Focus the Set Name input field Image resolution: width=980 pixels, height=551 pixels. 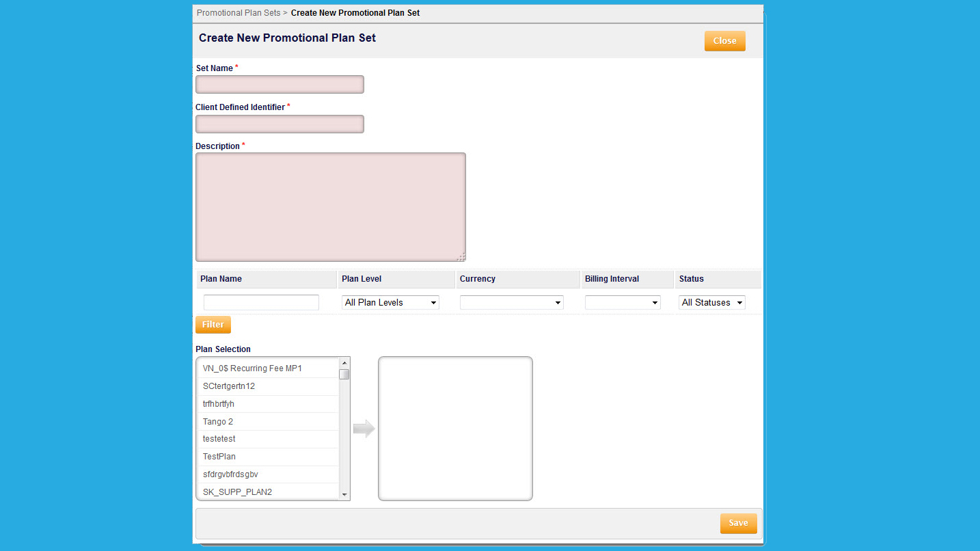tap(280, 85)
